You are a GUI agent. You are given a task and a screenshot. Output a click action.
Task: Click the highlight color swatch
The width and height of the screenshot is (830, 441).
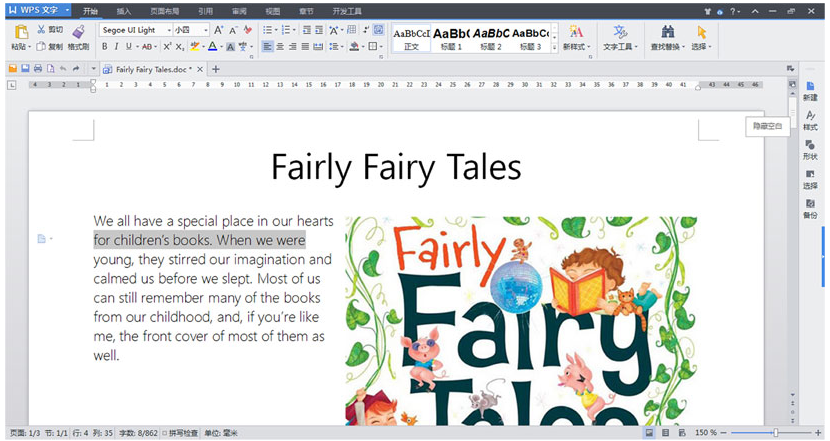point(195,47)
